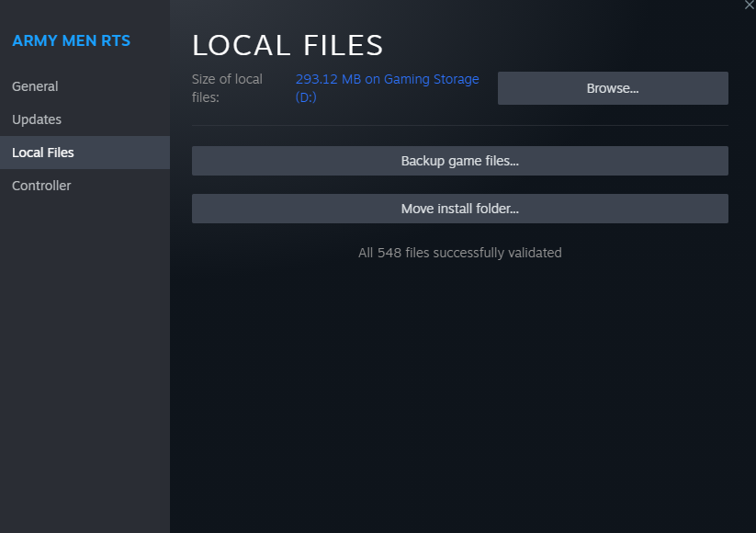
Task: Open the General settings tab
Action: (35, 86)
